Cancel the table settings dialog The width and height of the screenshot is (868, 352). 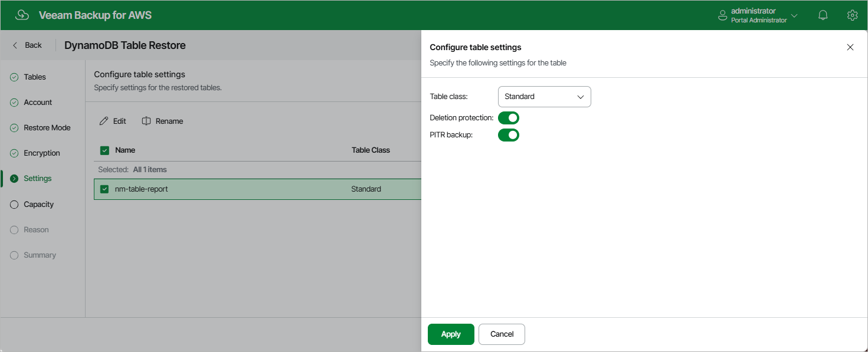[x=502, y=334]
